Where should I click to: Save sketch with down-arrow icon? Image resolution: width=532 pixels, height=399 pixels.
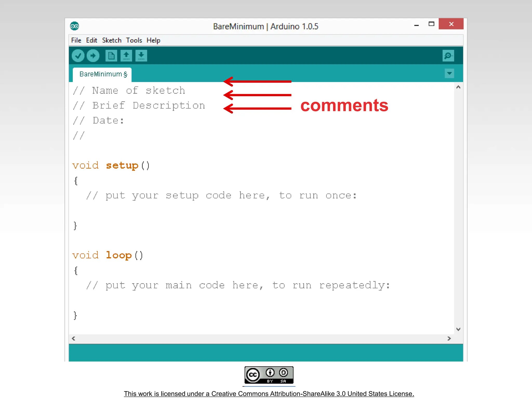point(141,56)
